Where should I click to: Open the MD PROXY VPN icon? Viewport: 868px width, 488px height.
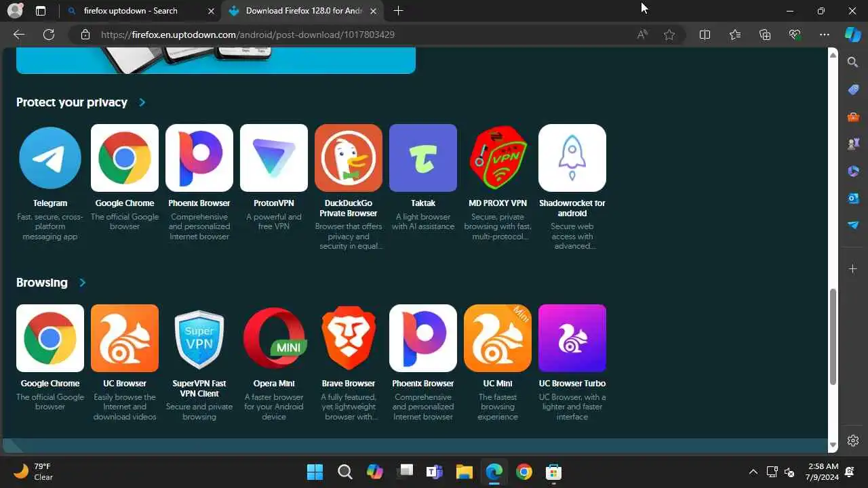coord(498,158)
